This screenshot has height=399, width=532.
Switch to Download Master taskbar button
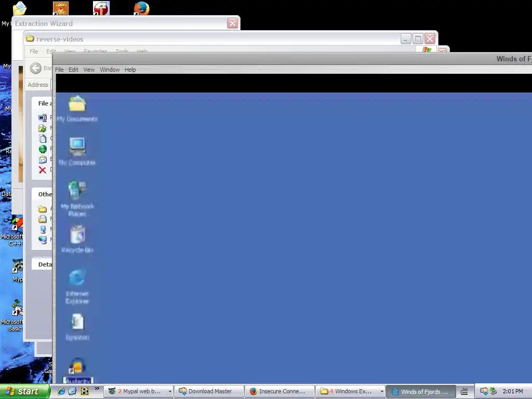[x=209, y=391]
